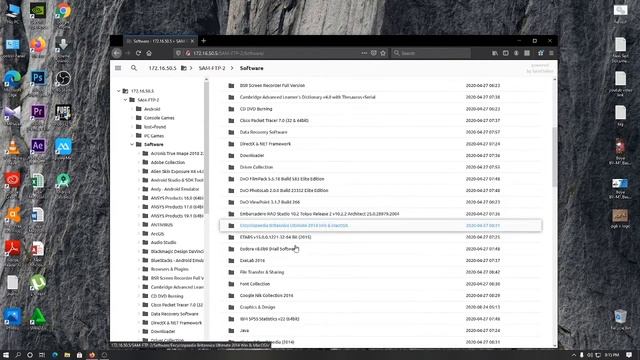The width and height of the screenshot is (640, 360).
Task: Go to the Firefox home page icon
Action: [x=149, y=53]
